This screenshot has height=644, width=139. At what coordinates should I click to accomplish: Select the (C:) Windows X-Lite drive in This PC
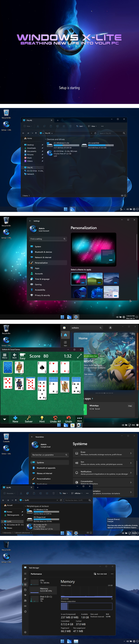(63, 145)
